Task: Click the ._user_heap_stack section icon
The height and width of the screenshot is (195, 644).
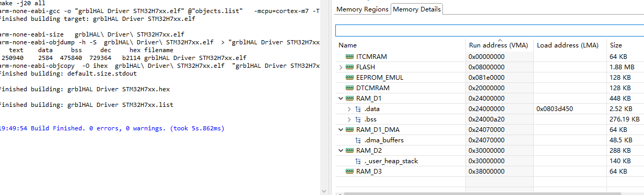Action: (358, 161)
